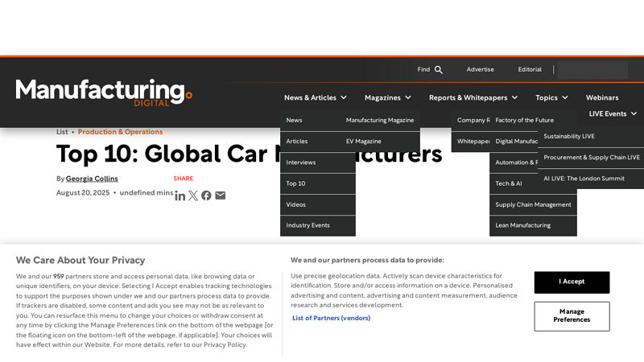
Task: Click the I Accept button
Action: [572, 282]
